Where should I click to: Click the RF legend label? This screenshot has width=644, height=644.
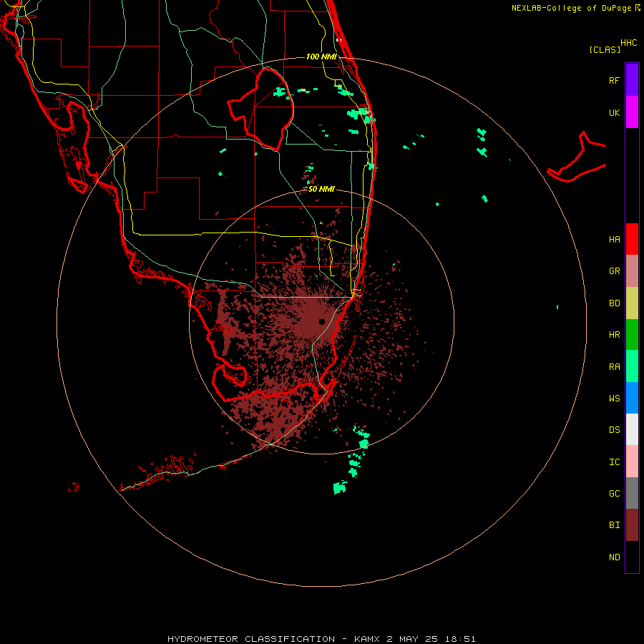(x=614, y=81)
